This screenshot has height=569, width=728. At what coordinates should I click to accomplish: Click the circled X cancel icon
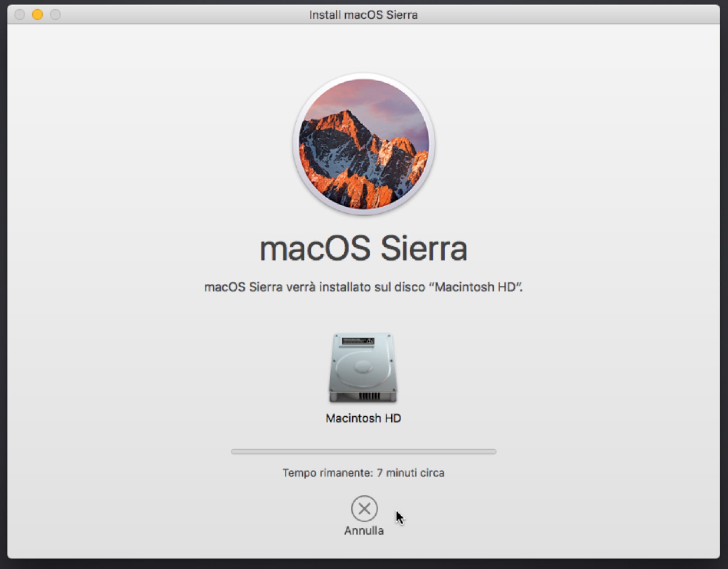click(x=364, y=508)
